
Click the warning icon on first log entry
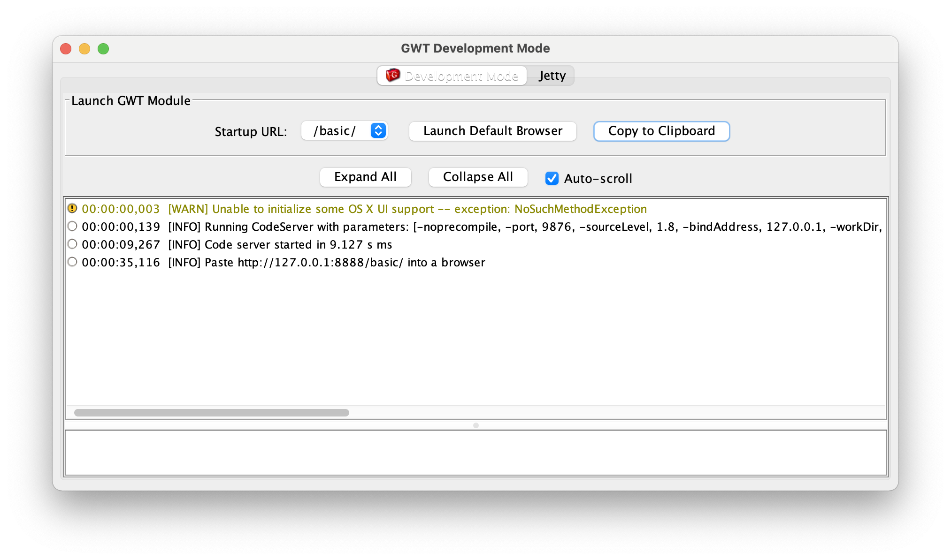point(72,209)
